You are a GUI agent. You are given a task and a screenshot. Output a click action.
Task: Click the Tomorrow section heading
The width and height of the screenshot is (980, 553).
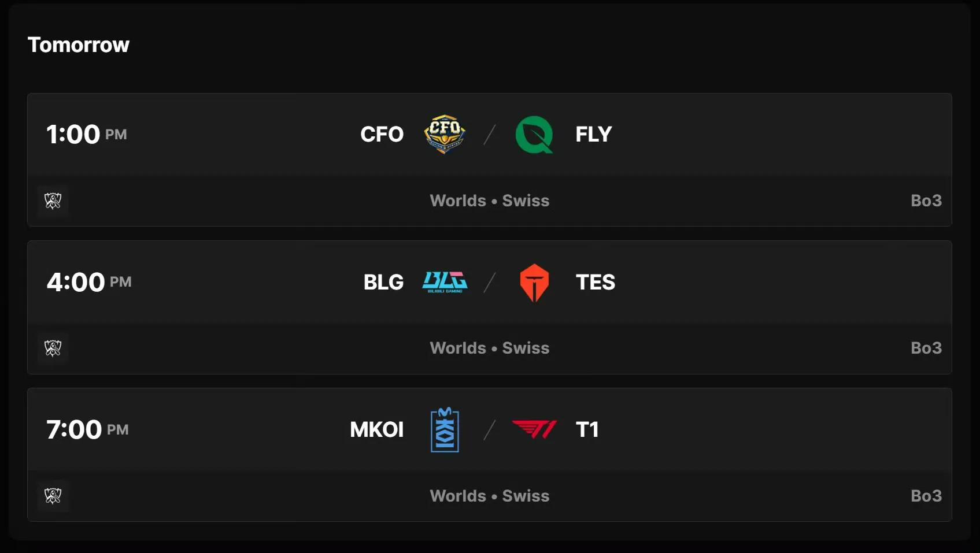click(79, 45)
